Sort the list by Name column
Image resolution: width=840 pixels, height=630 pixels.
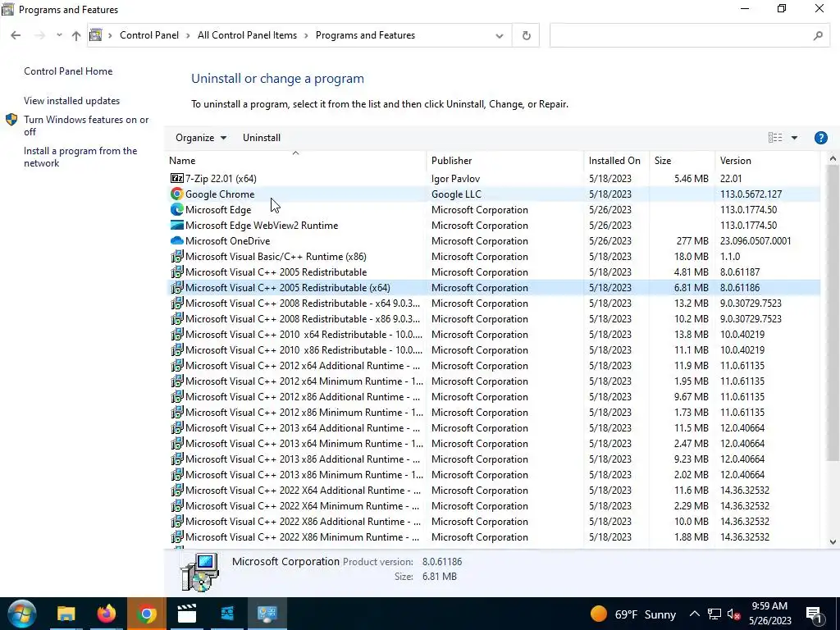click(x=296, y=161)
